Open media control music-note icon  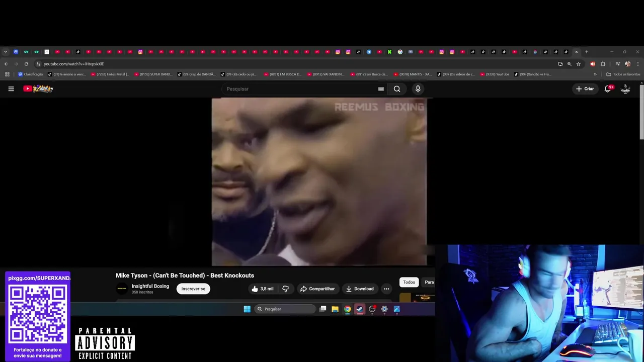click(618, 64)
